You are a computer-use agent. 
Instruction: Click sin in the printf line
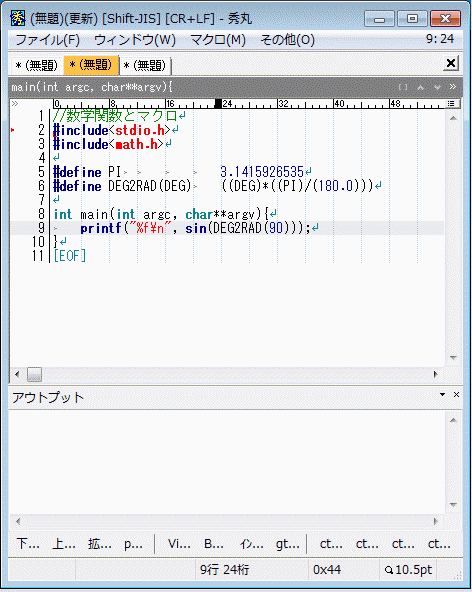196,228
